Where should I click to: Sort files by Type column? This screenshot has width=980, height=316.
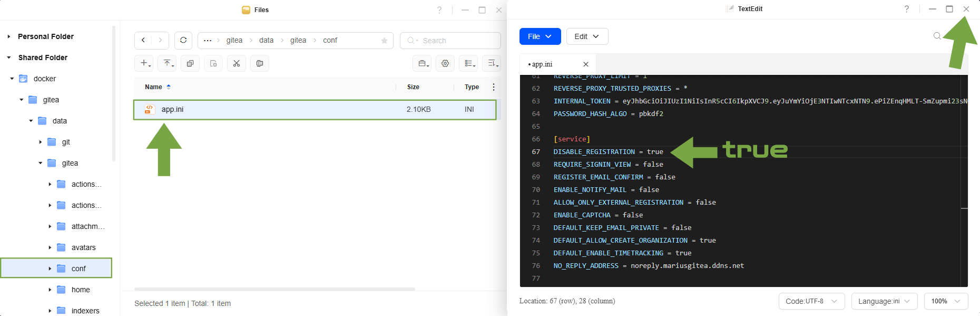pyautogui.click(x=472, y=87)
